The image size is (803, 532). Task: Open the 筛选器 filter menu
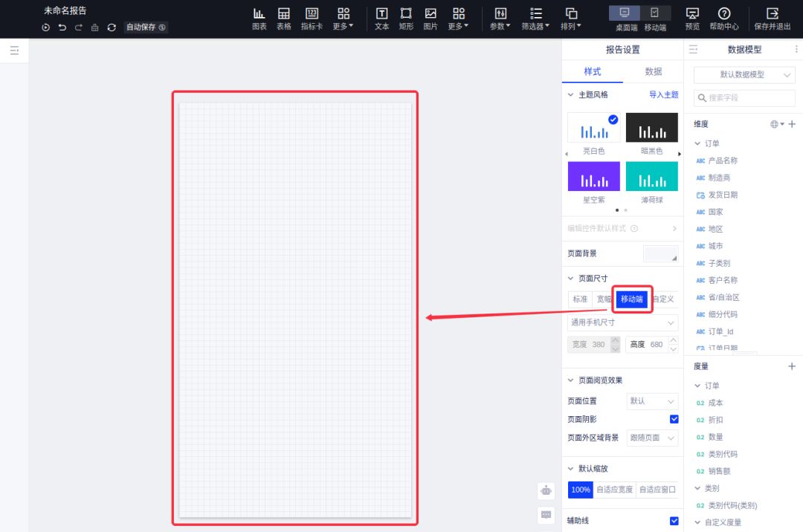pos(535,19)
